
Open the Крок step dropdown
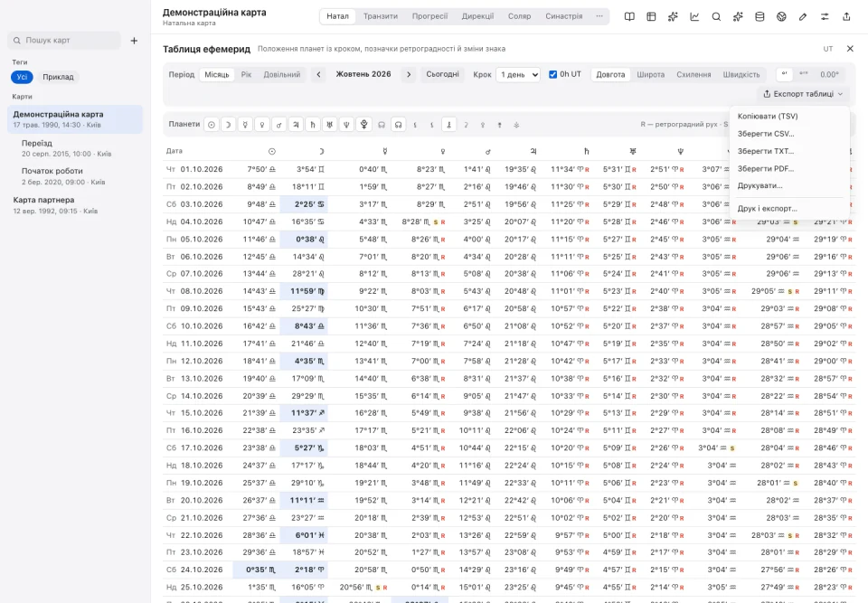[x=517, y=74]
